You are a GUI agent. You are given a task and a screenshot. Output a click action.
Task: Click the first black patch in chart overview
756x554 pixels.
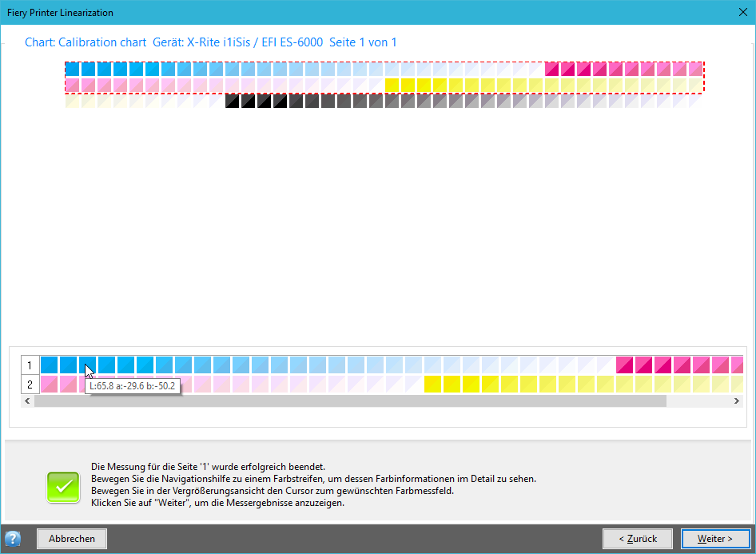tap(233, 101)
